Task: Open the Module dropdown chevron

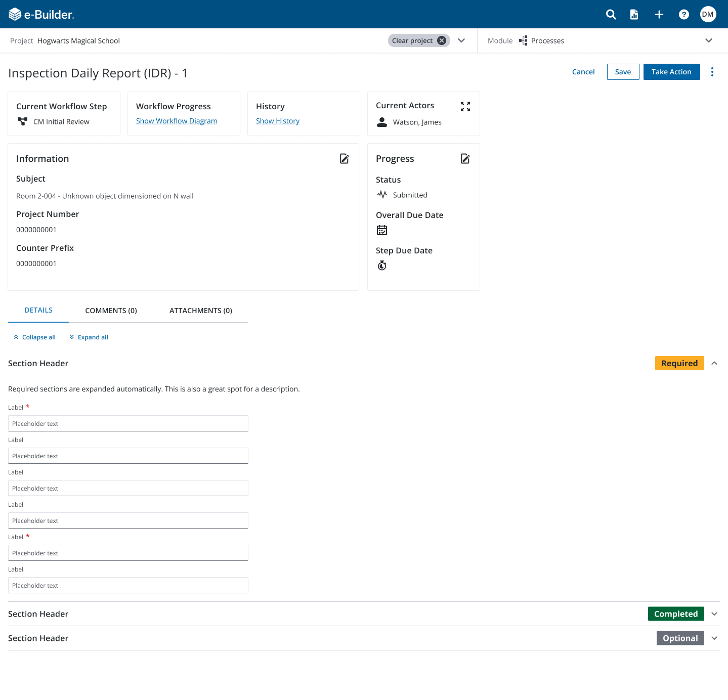Action: 709,40
